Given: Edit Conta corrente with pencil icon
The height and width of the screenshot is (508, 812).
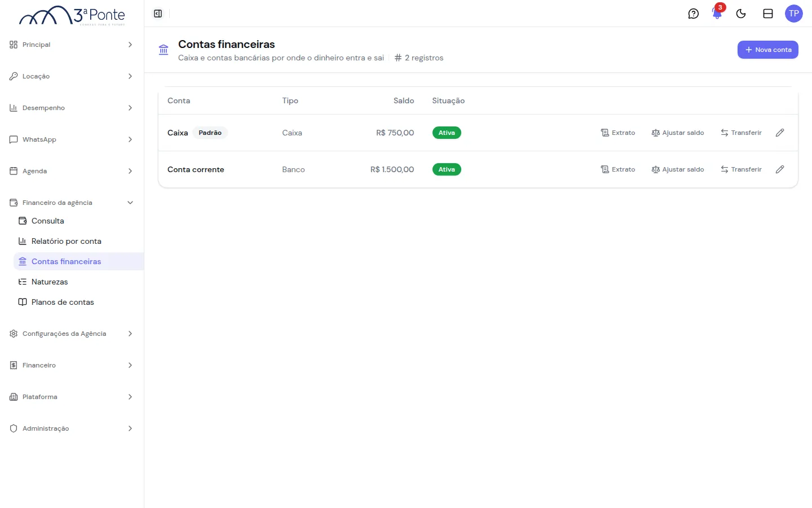Looking at the screenshot, I should (780, 169).
